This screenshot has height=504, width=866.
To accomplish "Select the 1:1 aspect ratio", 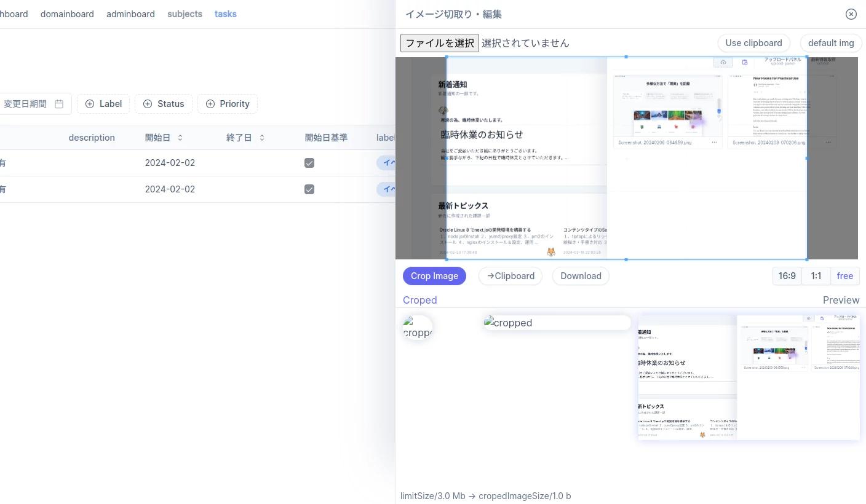I will click(816, 276).
